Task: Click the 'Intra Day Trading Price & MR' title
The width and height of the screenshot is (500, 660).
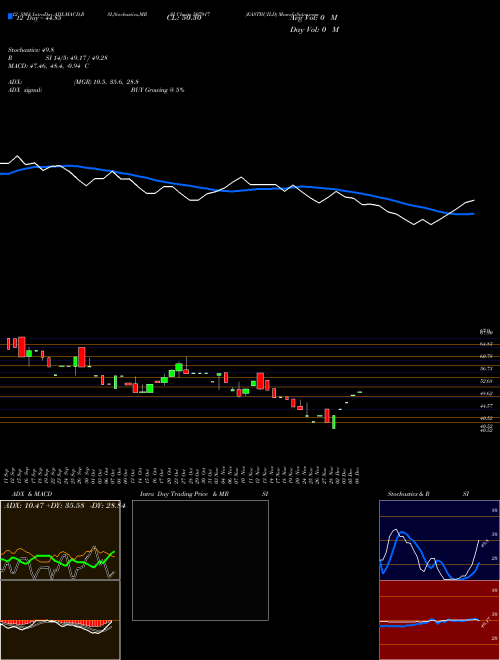Action: [184, 494]
